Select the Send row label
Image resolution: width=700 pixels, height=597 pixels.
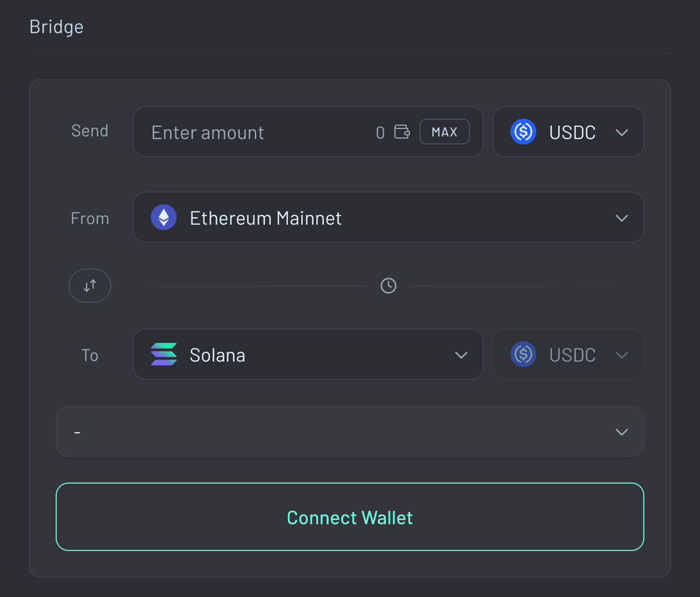[89, 131]
